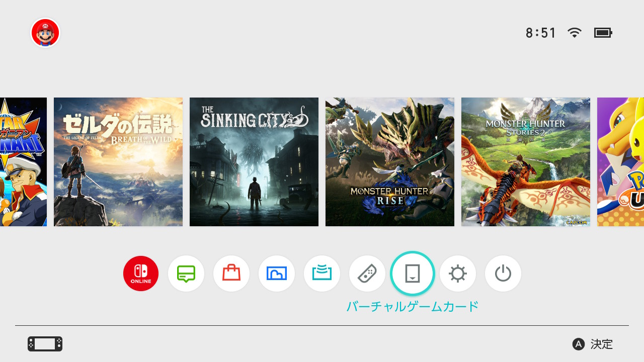The height and width of the screenshot is (362, 644).
Task: Open Nintendo Switch Online
Action: click(x=141, y=274)
